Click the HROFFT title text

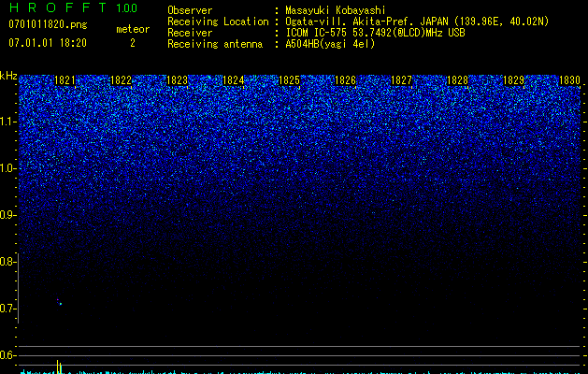click(58, 7)
